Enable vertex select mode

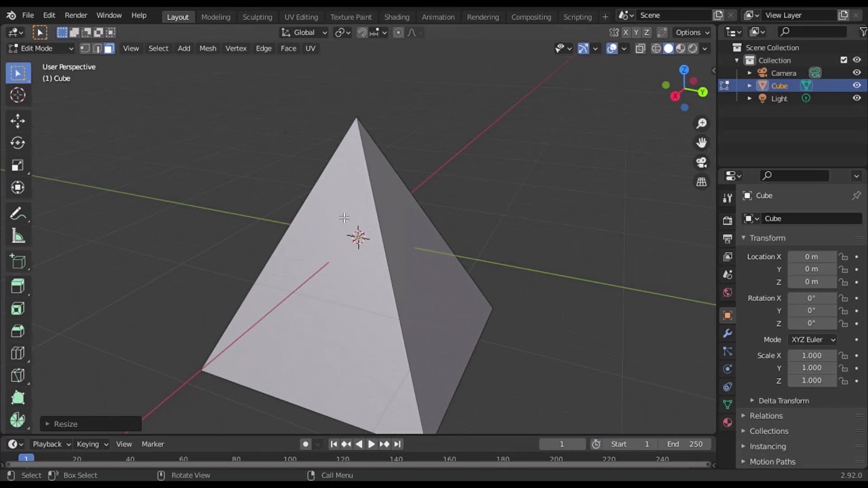click(85, 48)
